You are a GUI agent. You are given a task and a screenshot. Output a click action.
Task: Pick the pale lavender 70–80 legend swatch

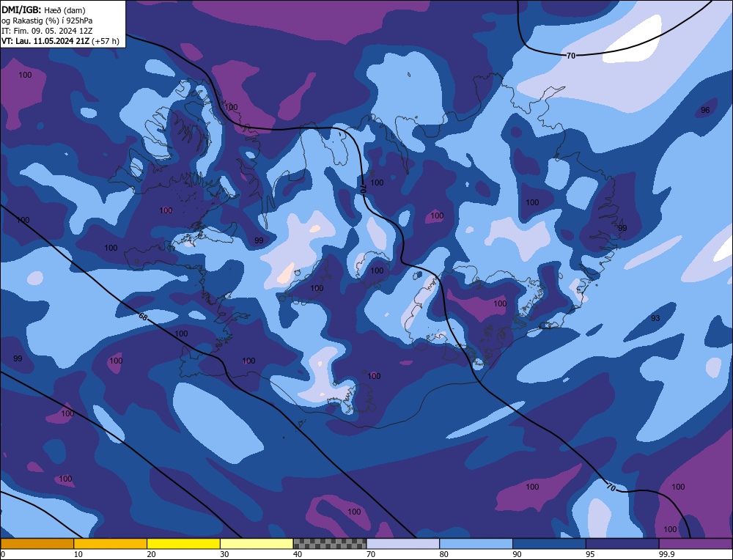coord(403,543)
